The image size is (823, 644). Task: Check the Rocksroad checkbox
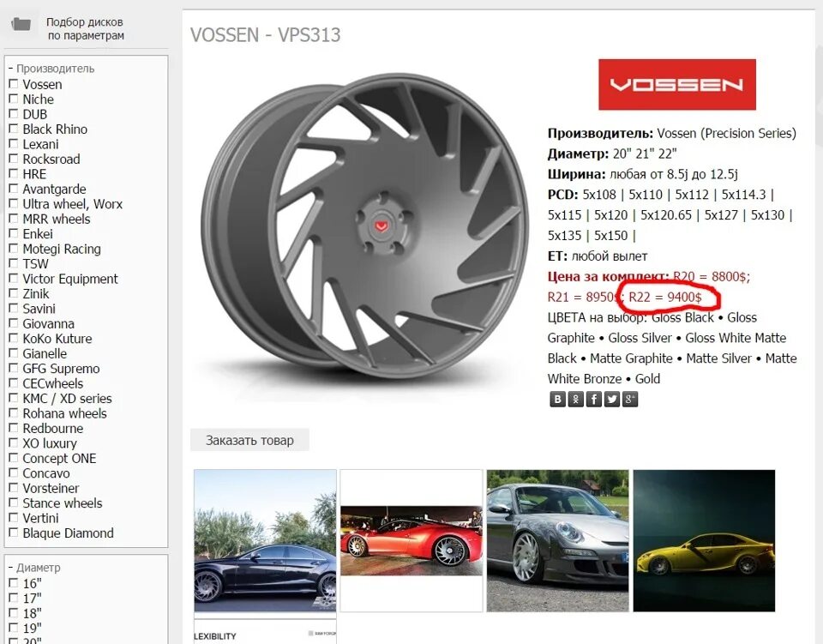click(14, 158)
